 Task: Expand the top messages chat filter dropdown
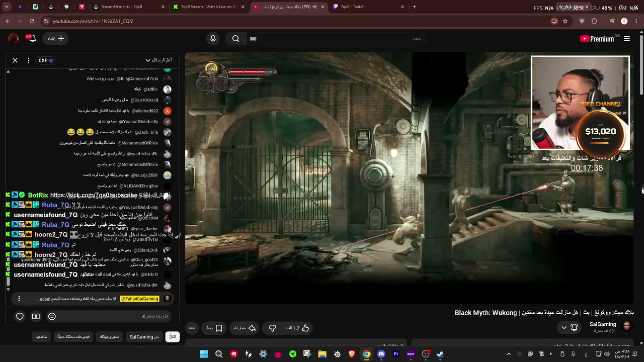coord(158,60)
